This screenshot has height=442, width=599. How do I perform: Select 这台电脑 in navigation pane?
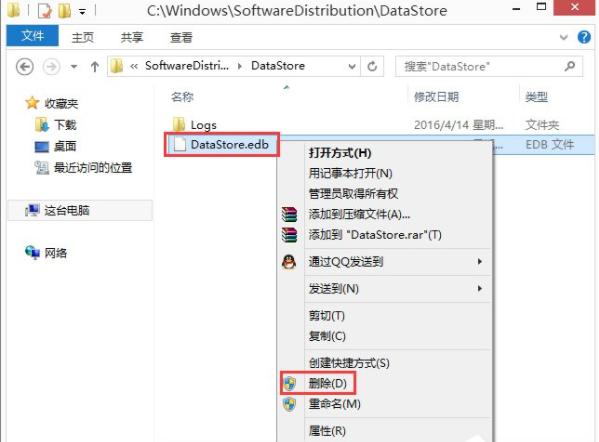tap(66, 210)
